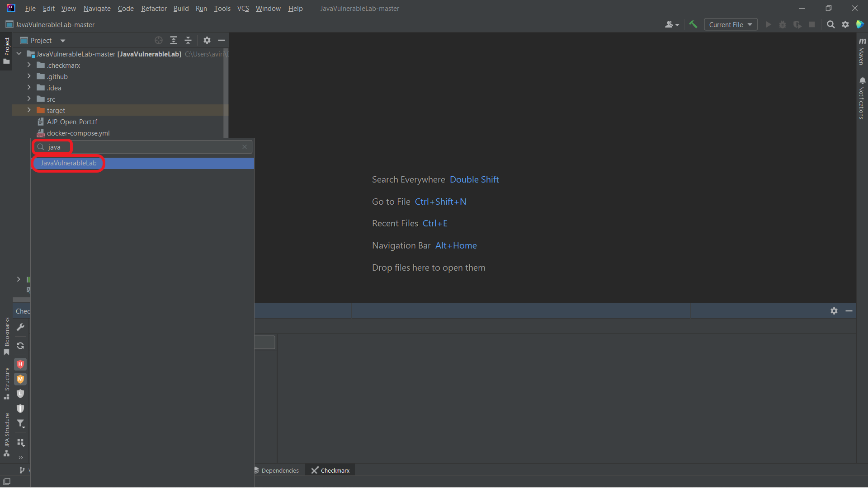Hide the Project tool window
Screen dimensions: 868x488
click(222, 40)
